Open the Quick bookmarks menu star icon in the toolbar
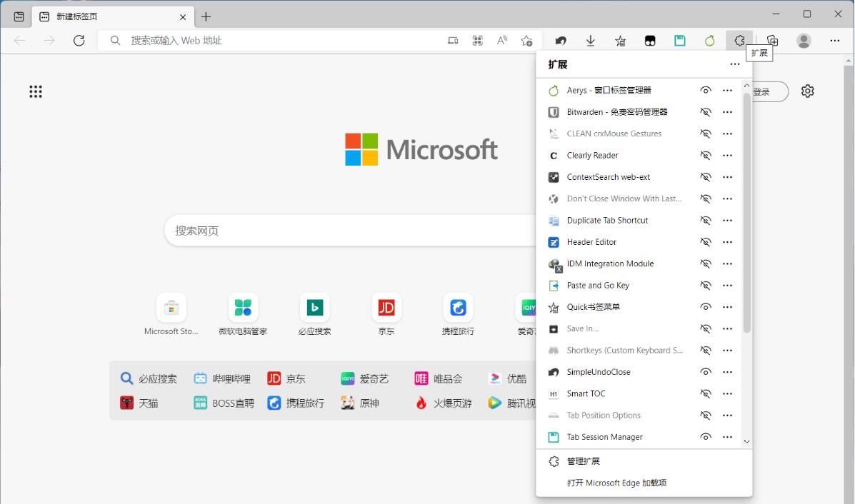Screen dimensions: 855x504 tap(621, 40)
